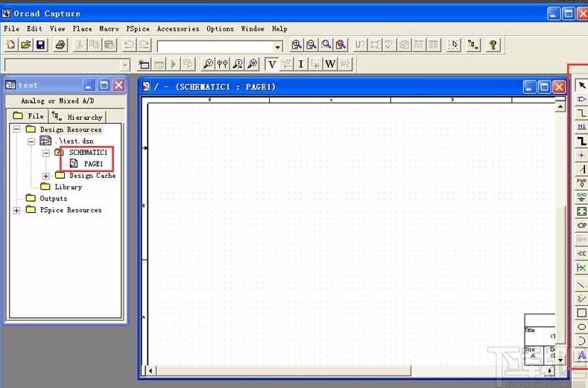Zoom out of the schematic
Viewport: 588px width, 388px height.
coord(312,45)
